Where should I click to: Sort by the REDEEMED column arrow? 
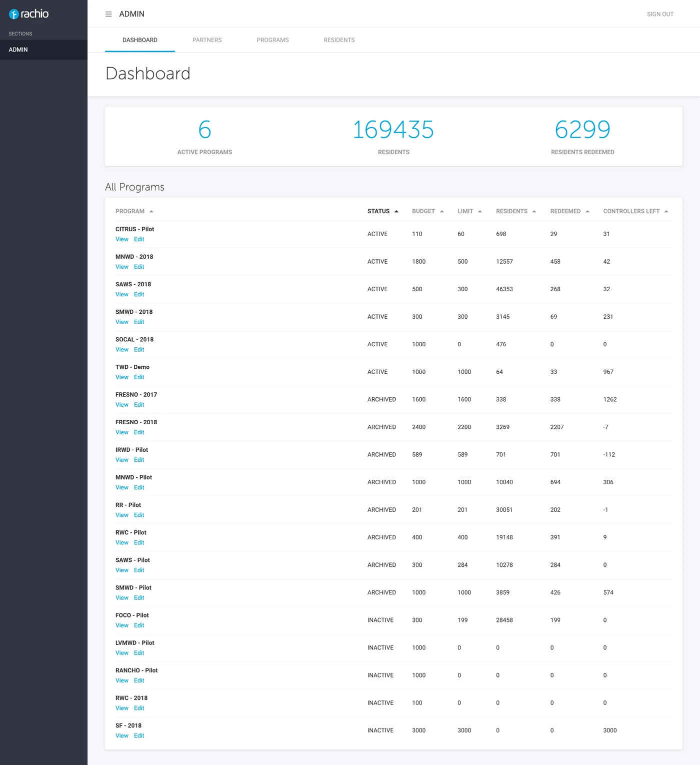point(587,211)
